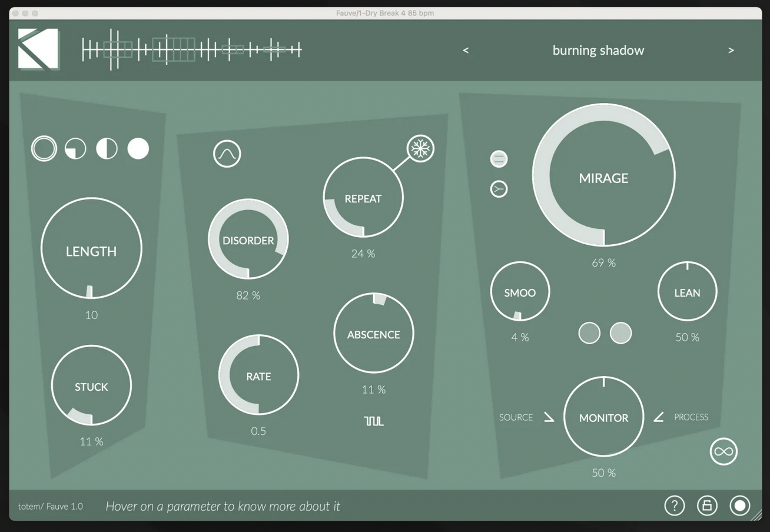Click the 11 % ABSCENCE value
The width and height of the screenshot is (770, 532).
coord(374,390)
